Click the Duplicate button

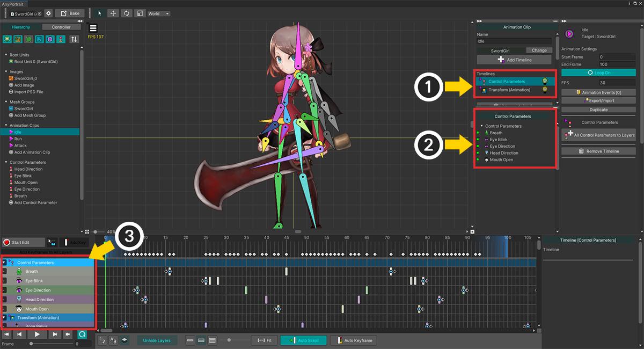click(598, 110)
